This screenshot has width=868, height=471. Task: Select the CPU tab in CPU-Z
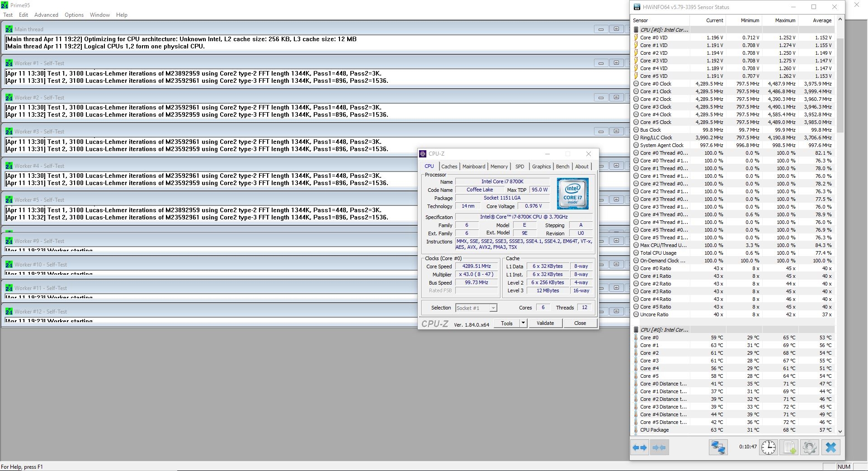click(429, 166)
